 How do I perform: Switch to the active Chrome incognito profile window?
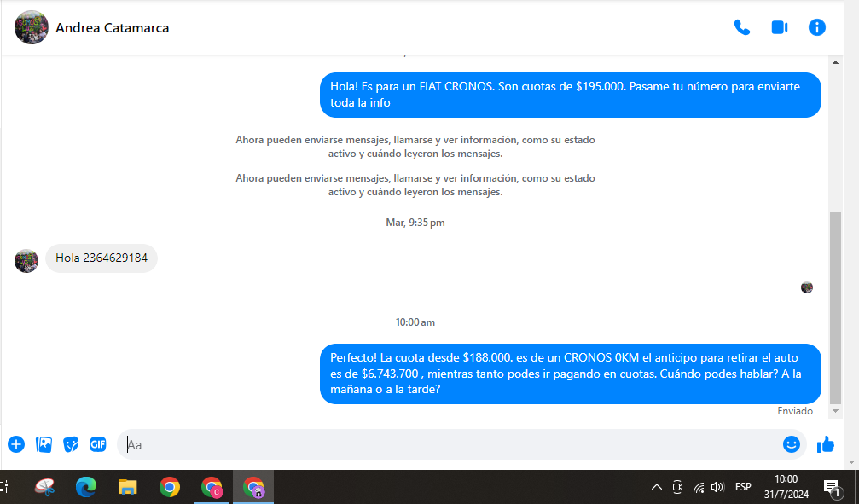click(x=253, y=486)
